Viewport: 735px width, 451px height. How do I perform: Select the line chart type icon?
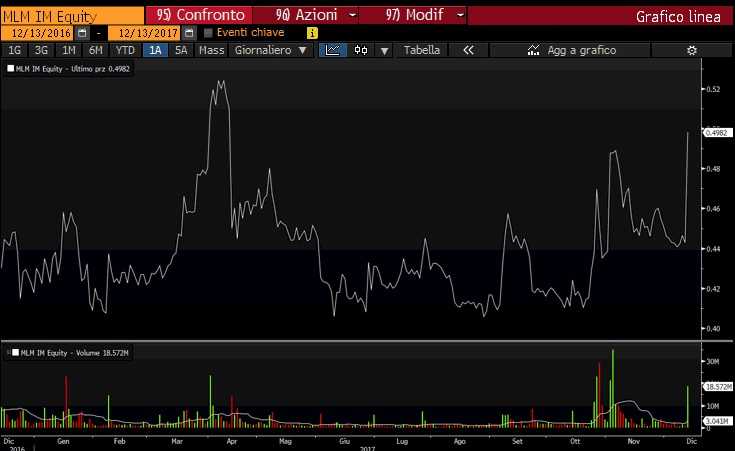pyautogui.click(x=333, y=50)
